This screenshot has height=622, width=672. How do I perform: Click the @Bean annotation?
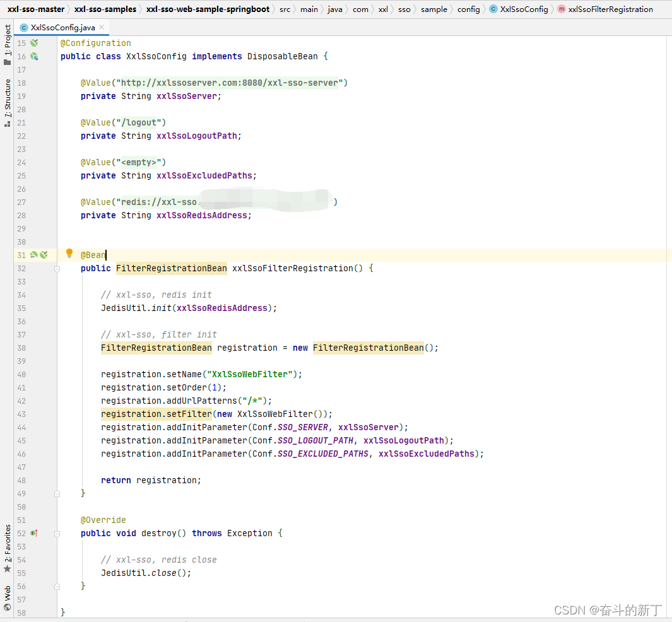(93, 255)
